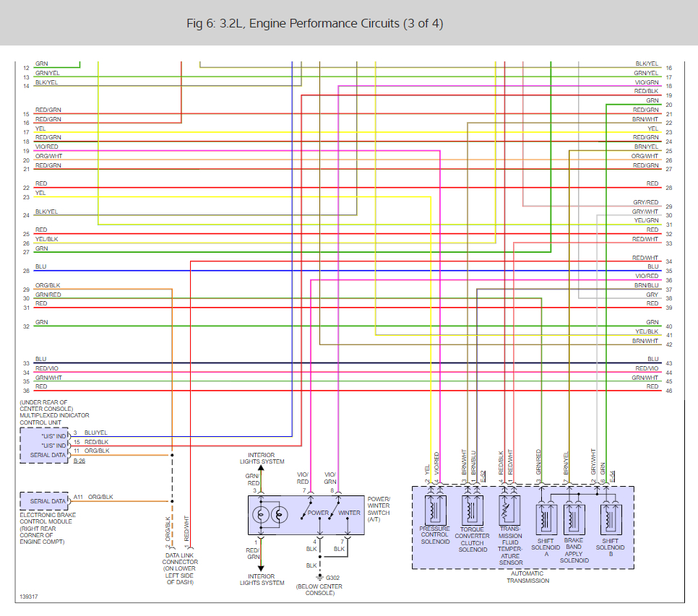This screenshot has width=698, height=616.
Task: Click the POWER switch contact symbol
Action: click(306, 511)
